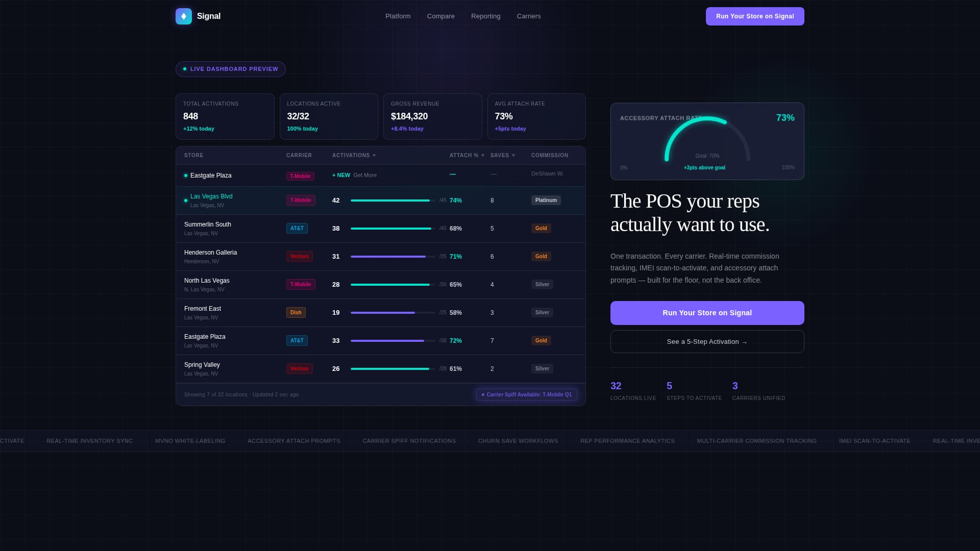Viewport: 980px width, 551px height.
Task: Click the North Las Vegas store name
Action: pos(207,281)
